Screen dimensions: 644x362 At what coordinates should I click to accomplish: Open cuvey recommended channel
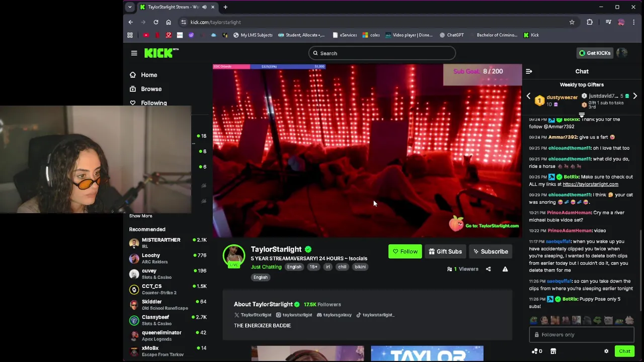(168, 274)
